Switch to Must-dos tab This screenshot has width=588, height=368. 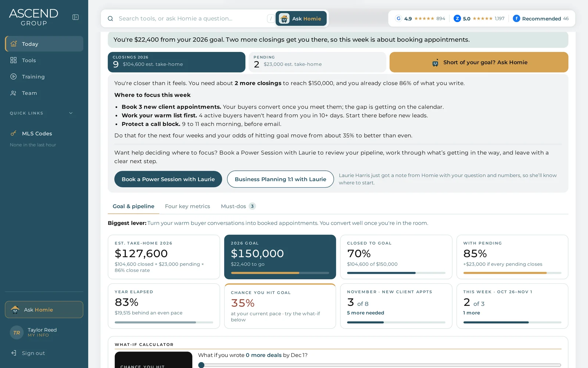238,206
